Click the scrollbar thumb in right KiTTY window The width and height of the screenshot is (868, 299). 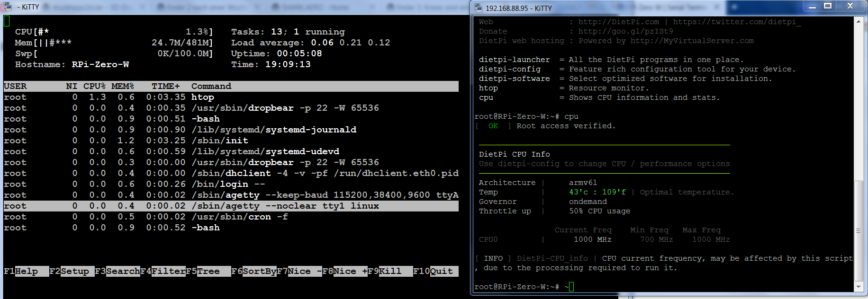pos(858,231)
